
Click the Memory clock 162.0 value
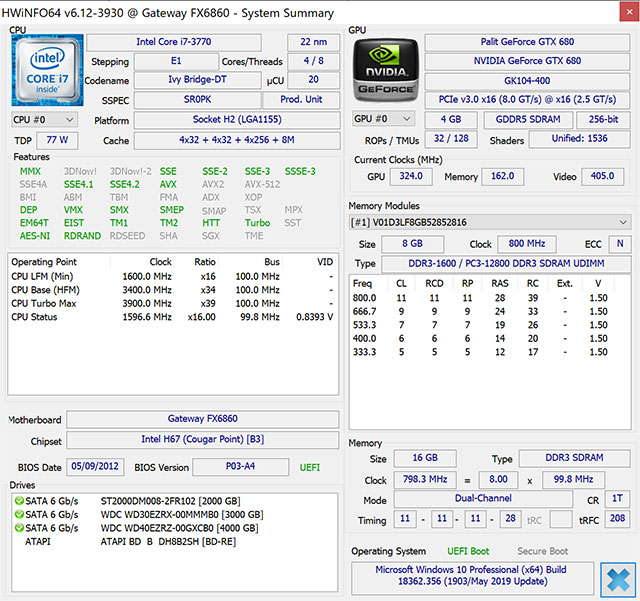(x=502, y=176)
